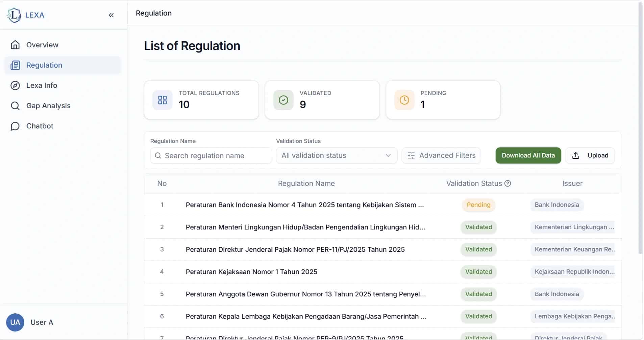Click the Total Regulations count 10
This screenshot has width=644, height=340.
tap(184, 105)
